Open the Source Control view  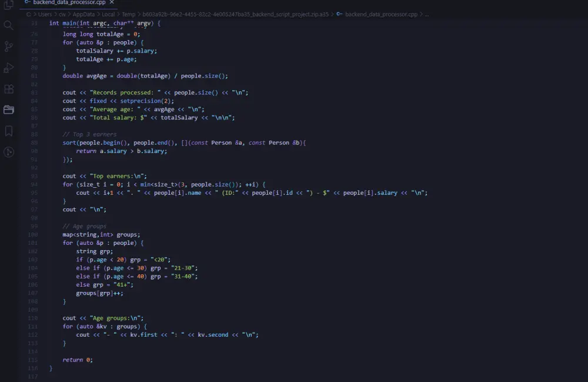point(8,47)
